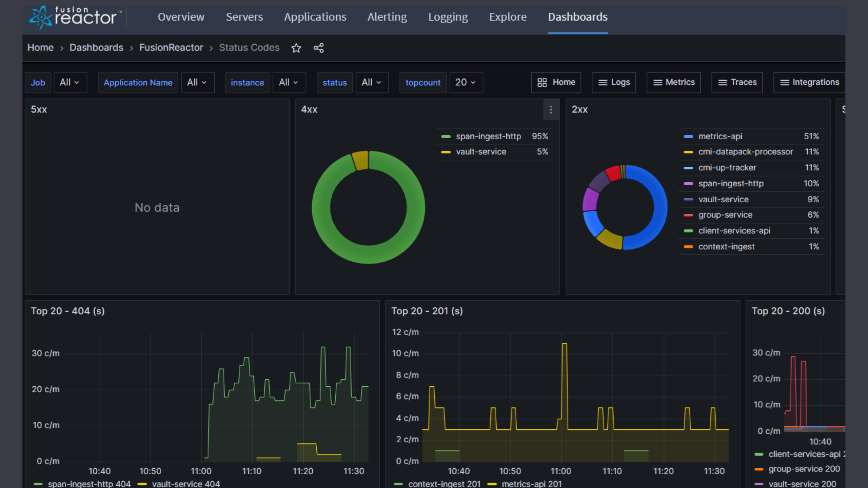The image size is (868, 488).
Task: Navigate to Home breadcrumb
Action: tap(40, 47)
